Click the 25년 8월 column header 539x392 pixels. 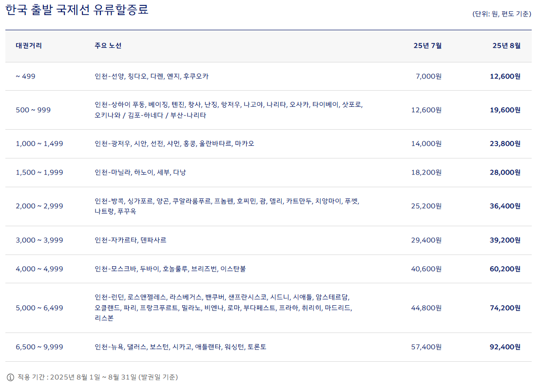pyautogui.click(x=506, y=45)
